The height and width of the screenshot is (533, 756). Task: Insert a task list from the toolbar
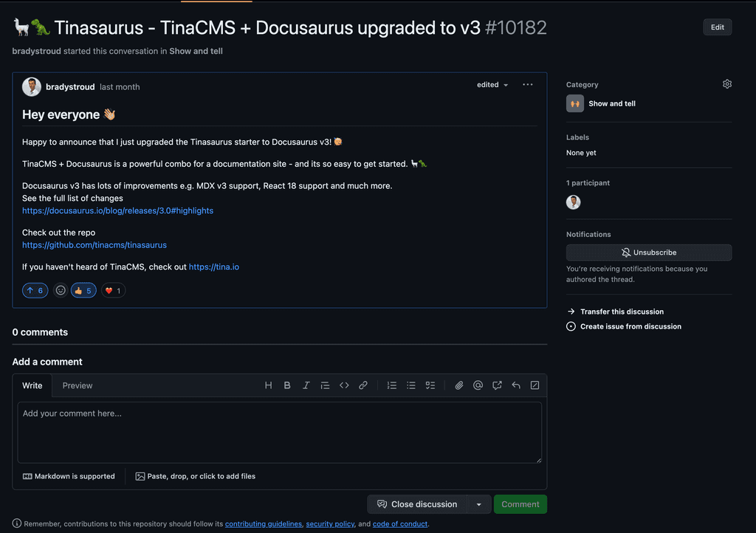[430, 385]
